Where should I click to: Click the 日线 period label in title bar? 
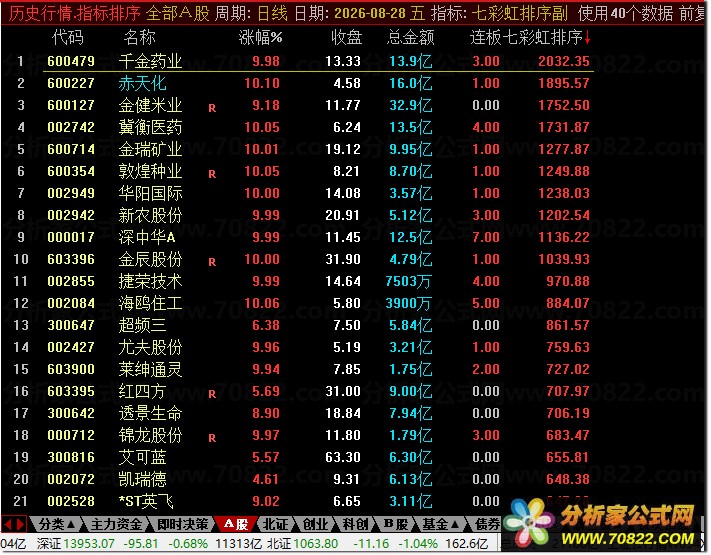pyautogui.click(x=272, y=13)
